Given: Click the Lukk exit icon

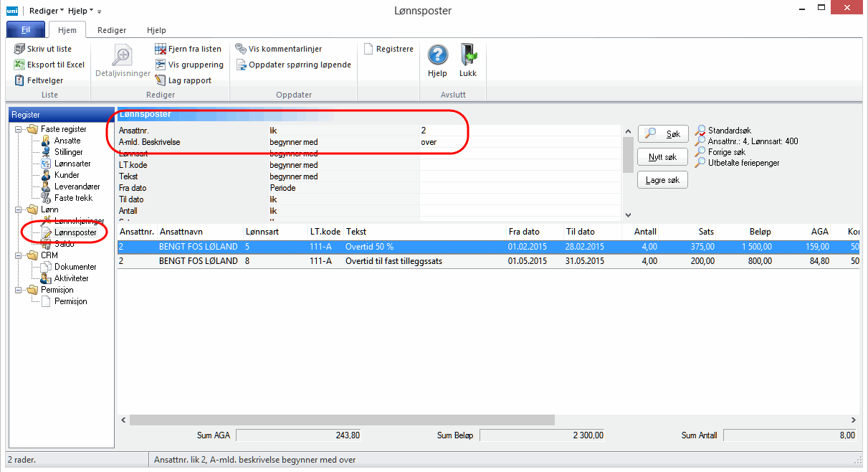Looking at the screenshot, I should [468, 55].
